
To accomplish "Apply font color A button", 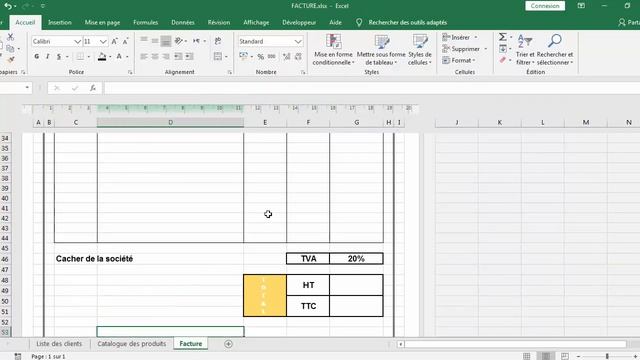I will 119,56.
